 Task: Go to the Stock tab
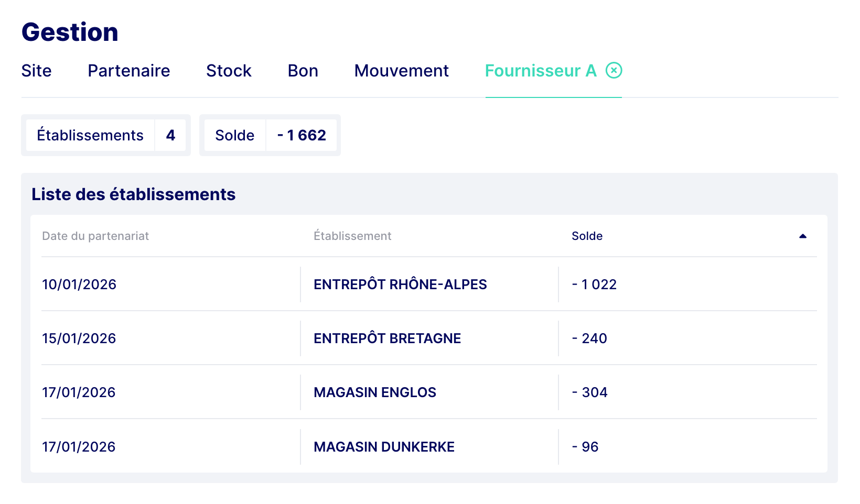click(229, 71)
